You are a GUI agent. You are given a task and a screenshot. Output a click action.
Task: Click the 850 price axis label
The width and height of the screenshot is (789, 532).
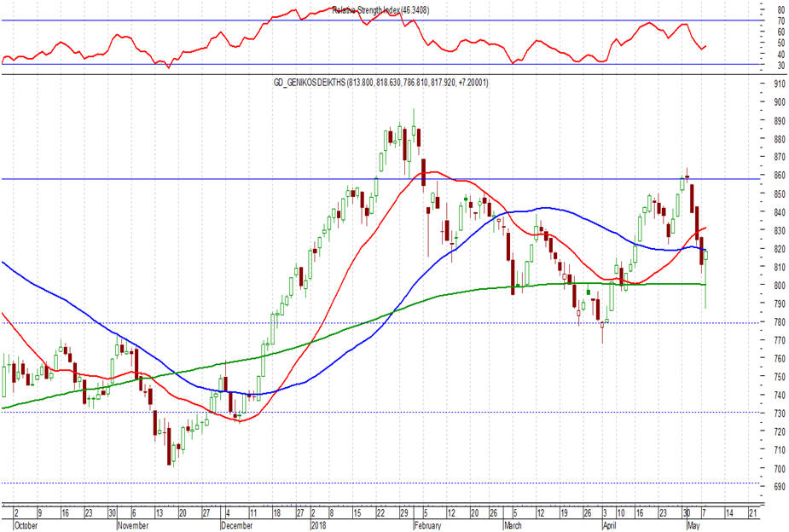[780, 194]
